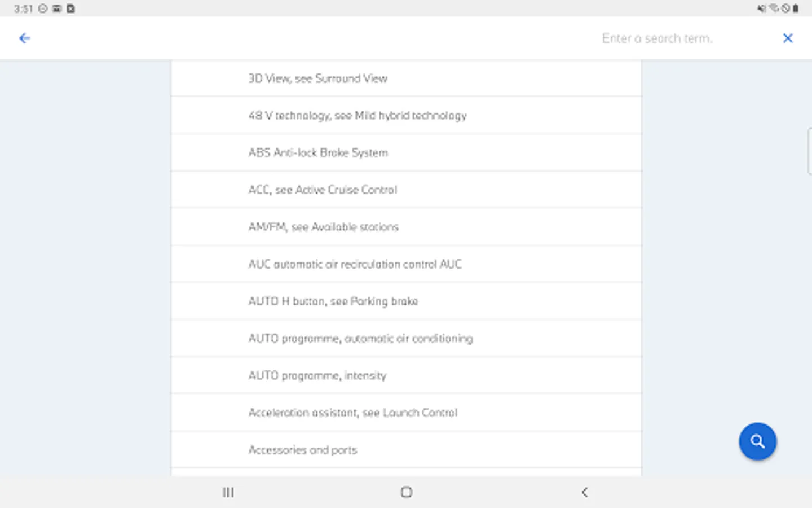
Task: Tap the floating blue search button
Action: point(757,441)
